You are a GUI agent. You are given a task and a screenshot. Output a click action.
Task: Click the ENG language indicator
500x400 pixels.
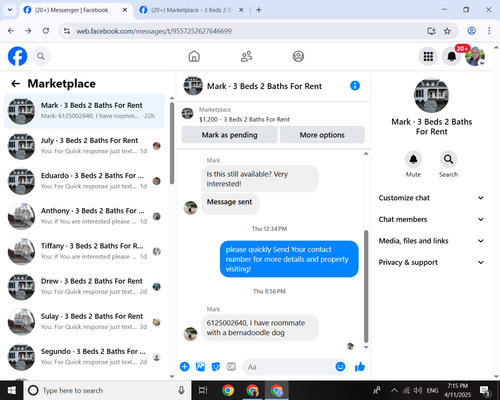point(432,390)
